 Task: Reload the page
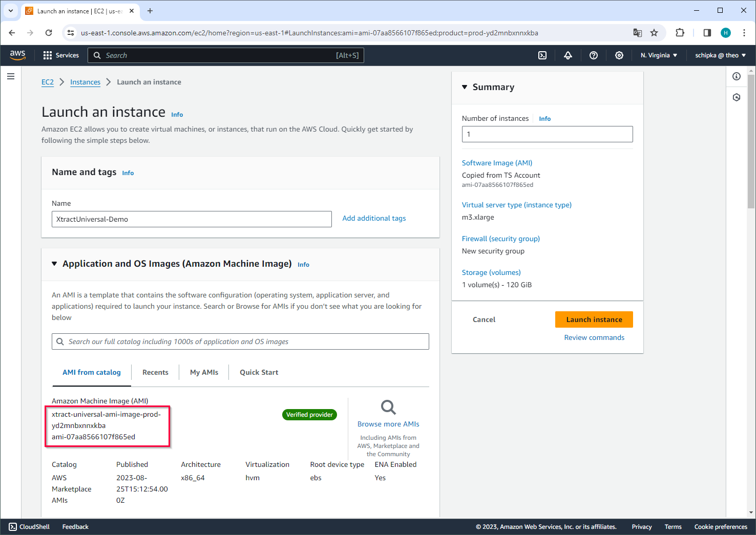coord(49,33)
